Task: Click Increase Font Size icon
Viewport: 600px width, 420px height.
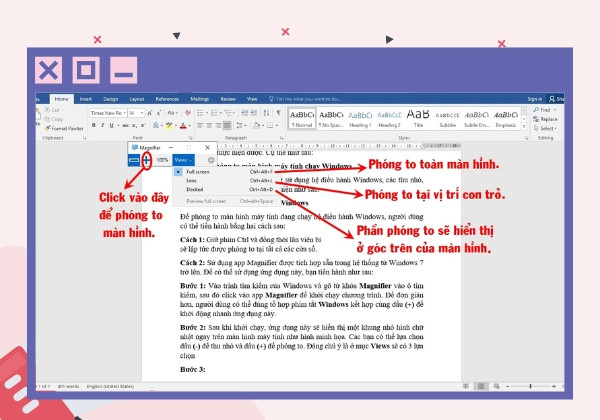Action: click(x=150, y=113)
